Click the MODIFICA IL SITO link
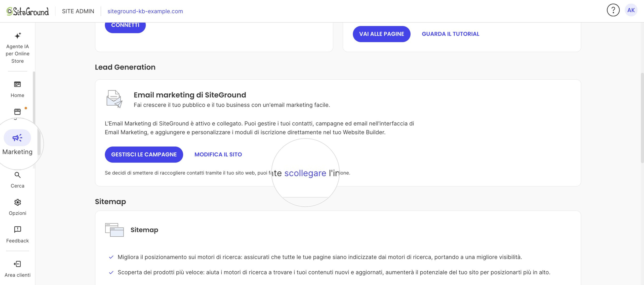The image size is (644, 285). 218,154
